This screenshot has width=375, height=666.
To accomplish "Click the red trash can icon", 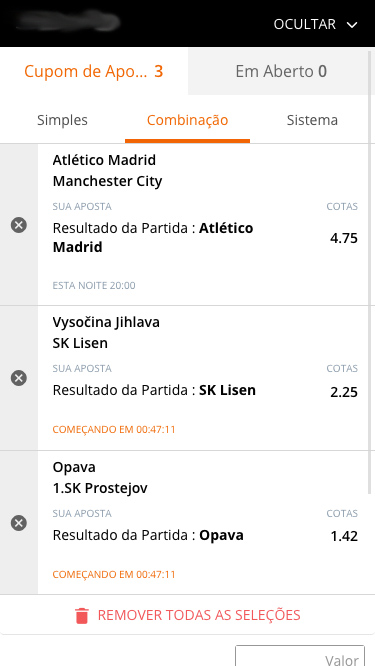I will 82,615.
